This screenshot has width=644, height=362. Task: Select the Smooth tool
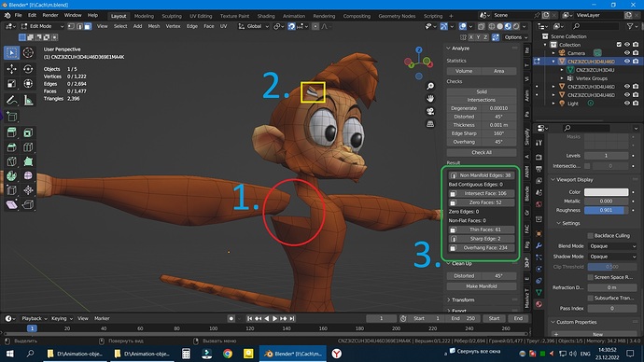pyautogui.click(x=28, y=175)
